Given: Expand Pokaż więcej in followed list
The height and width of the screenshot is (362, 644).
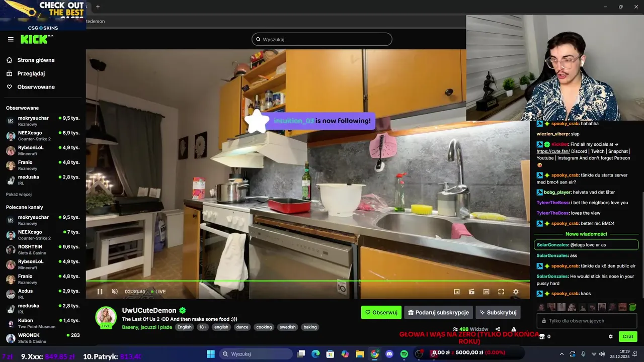Looking at the screenshot, I should [x=19, y=194].
